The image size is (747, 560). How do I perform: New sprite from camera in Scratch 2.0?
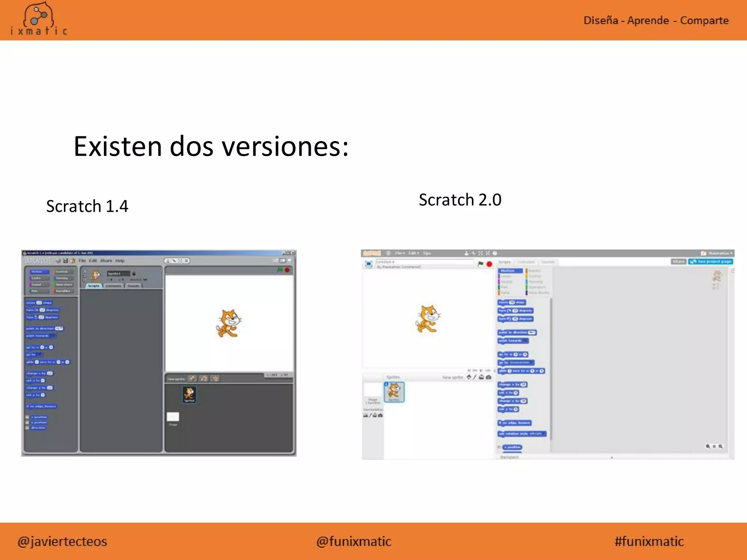click(489, 377)
